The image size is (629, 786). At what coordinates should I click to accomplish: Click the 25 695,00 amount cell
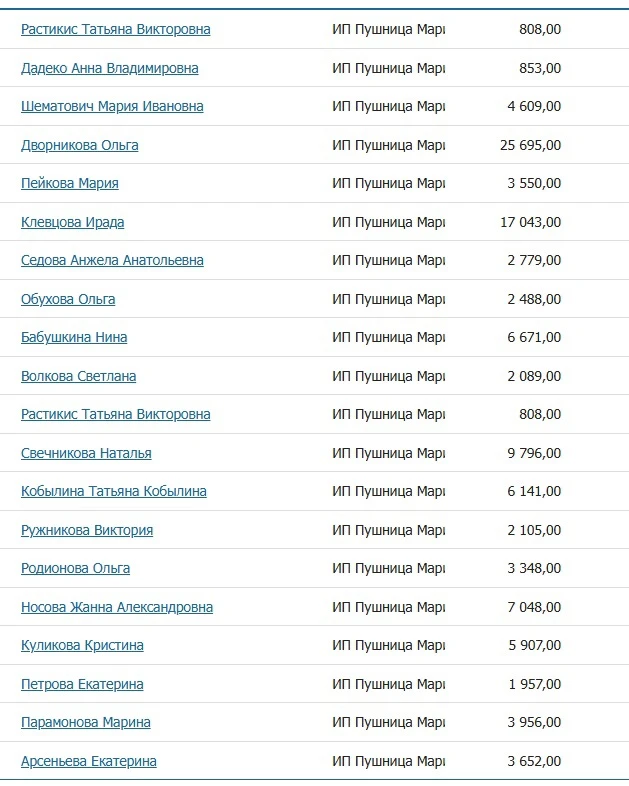point(530,145)
